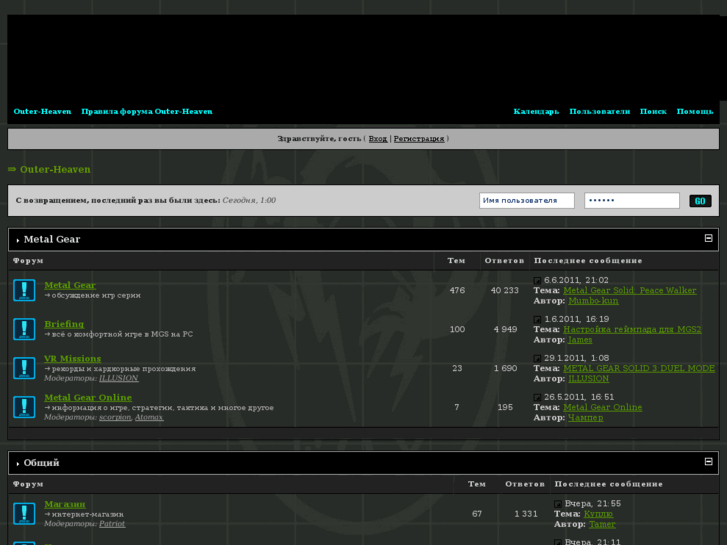The width and height of the screenshot is (727, 545).
Task: Focus the password input field
Action: click(631, 201)
